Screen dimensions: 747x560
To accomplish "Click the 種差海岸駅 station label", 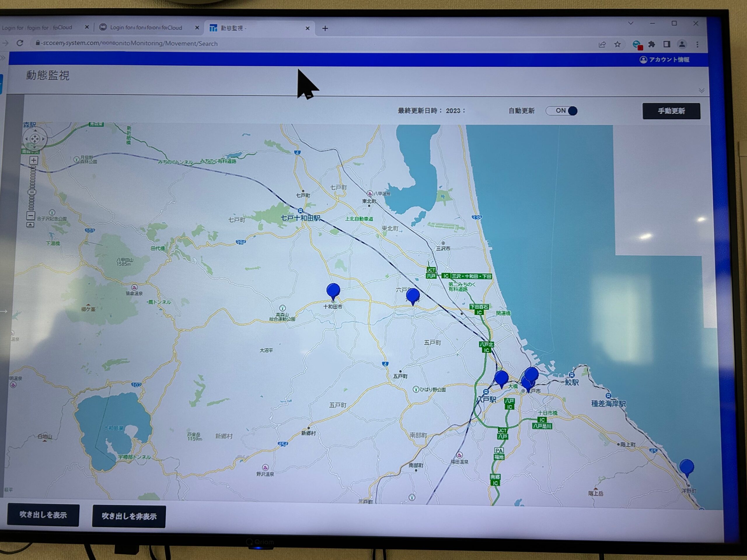I will click(608, 403).
